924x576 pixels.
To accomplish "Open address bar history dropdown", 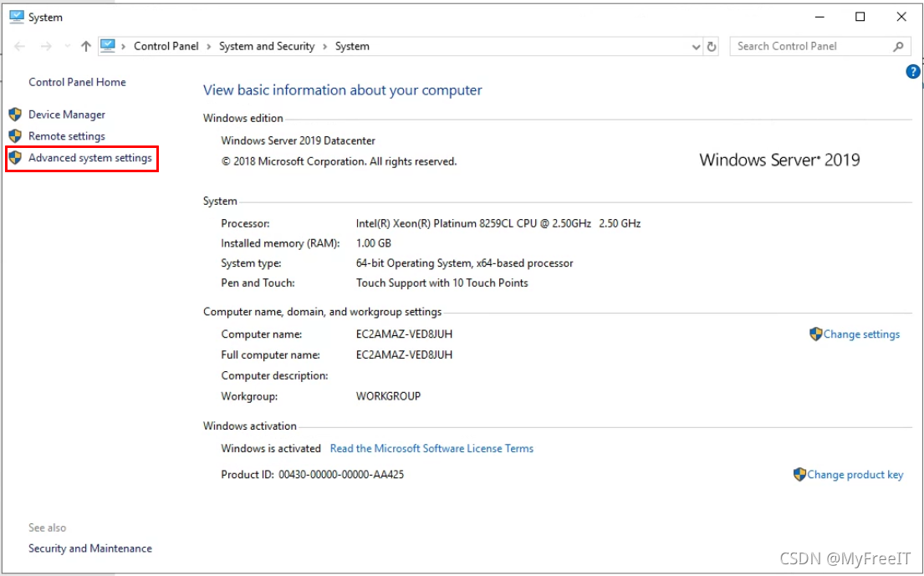I will point(696,47).
